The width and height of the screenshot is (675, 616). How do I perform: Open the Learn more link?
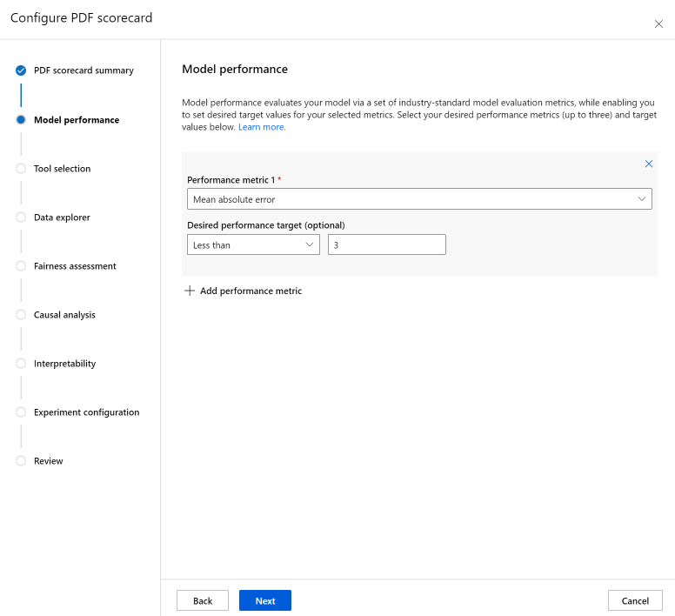click(x=262, y=127)
